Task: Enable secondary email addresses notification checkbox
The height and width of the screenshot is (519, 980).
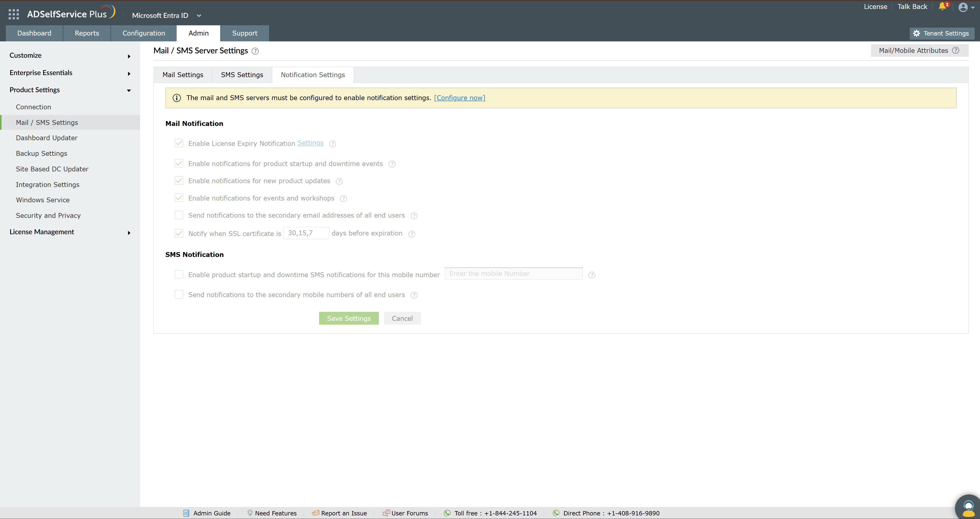Action: [179, 215]
